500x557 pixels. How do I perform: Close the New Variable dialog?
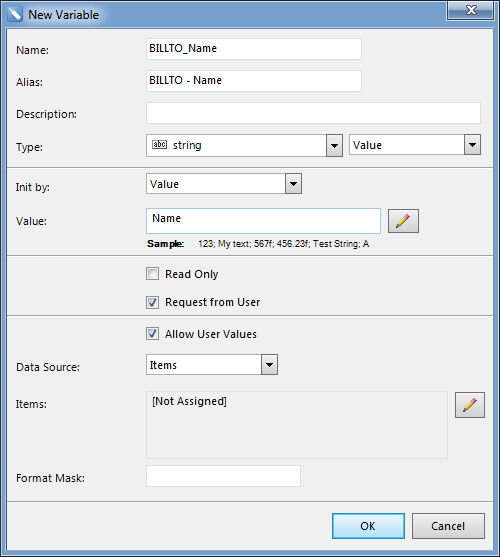pyautogui.click(x=470, y=10)
